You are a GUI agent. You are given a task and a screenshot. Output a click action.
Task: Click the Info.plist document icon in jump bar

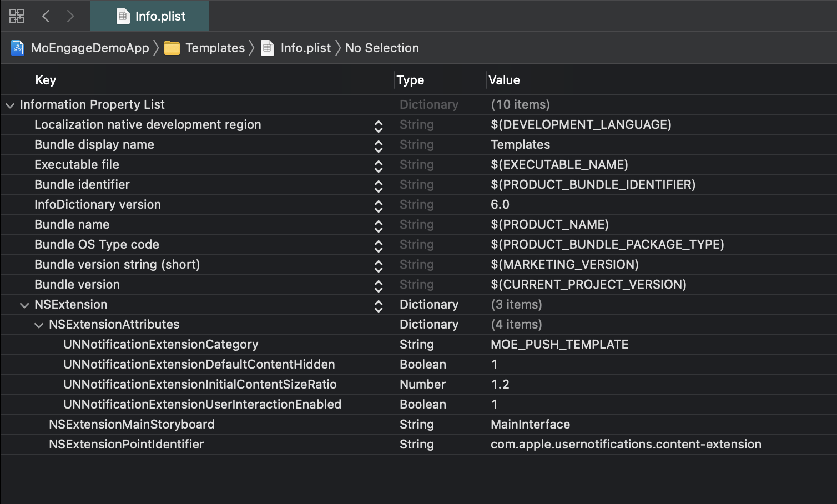268,48
